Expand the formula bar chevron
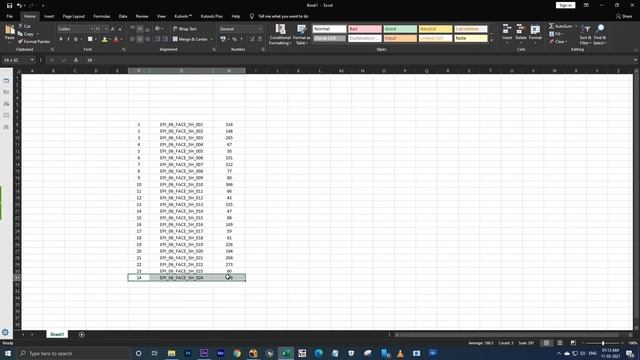Image resolution: width=640 pixels, height=360 pixels. (635, 60)
